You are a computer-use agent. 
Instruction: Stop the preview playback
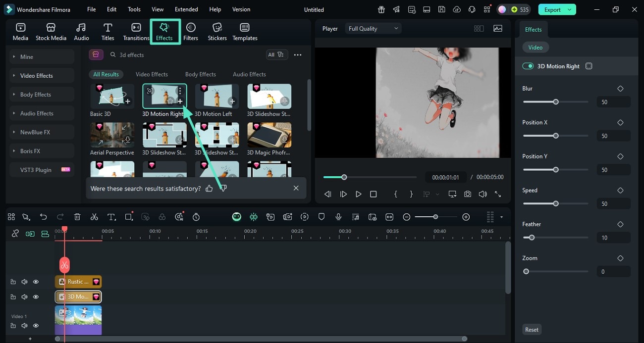(374, 195)
